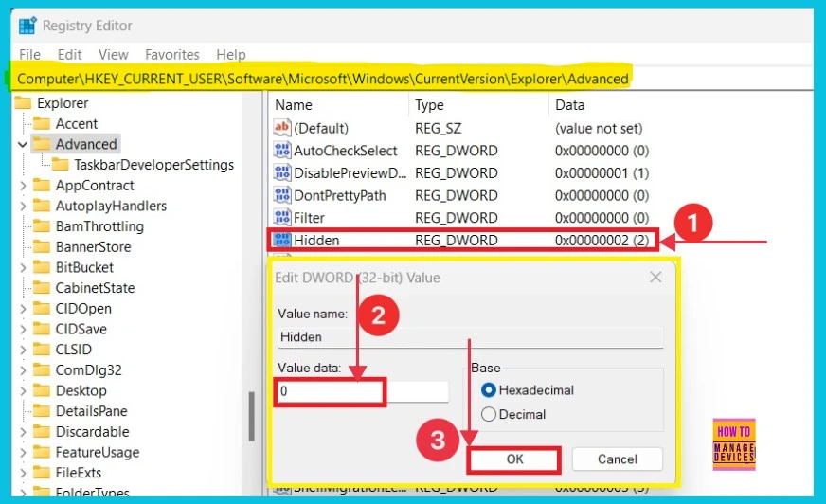Open the File menu
This screenshot has height=504, width=826.
pos(29,54)
